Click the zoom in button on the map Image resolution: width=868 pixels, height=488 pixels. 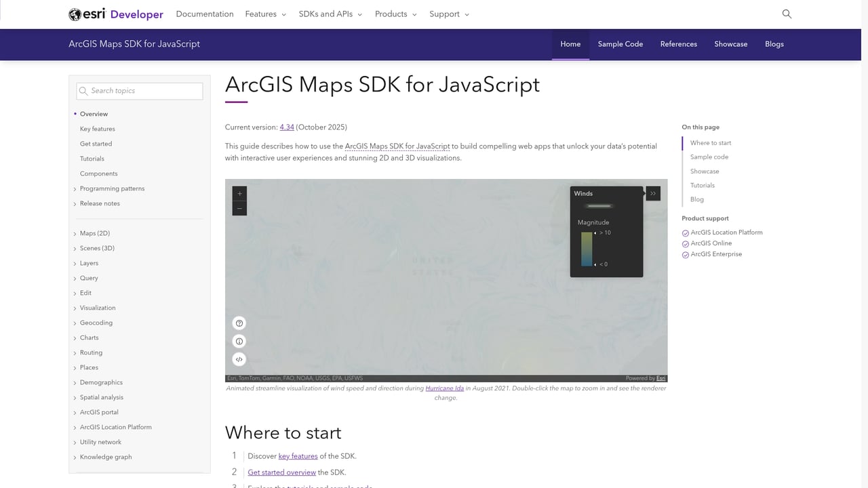pos(239,193)
